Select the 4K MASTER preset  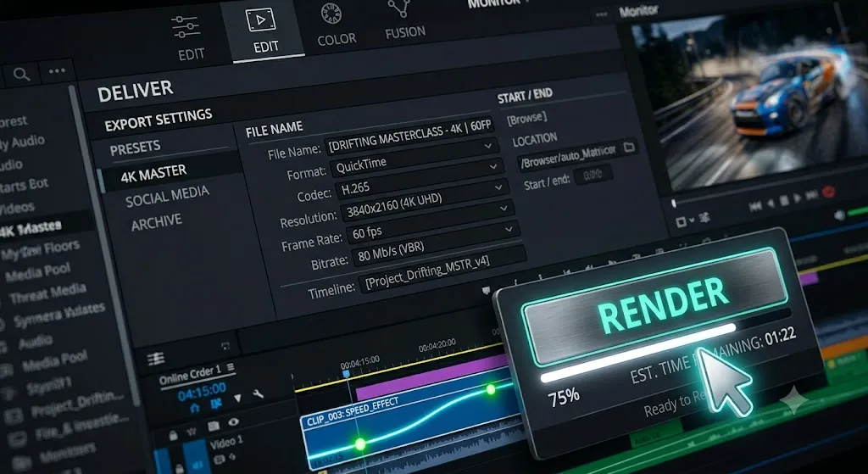(153, 174)
